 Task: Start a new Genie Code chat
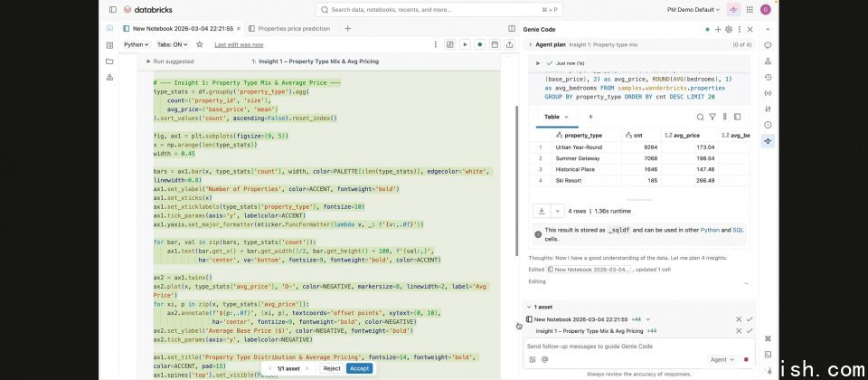coord(717,29)
